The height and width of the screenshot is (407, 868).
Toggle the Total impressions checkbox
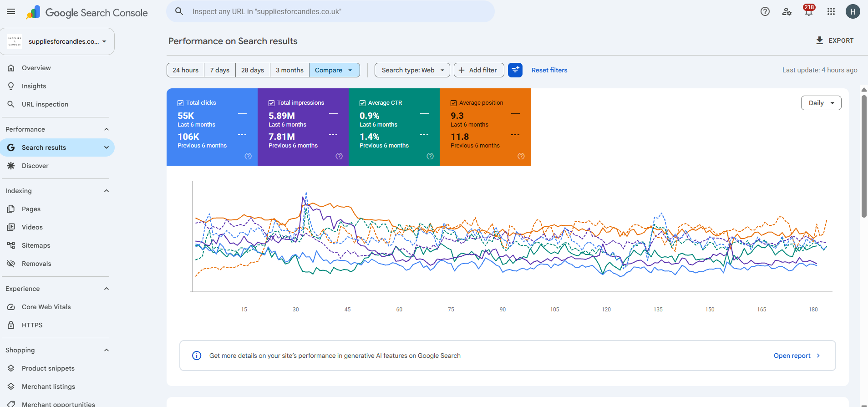tap(272, 103)
